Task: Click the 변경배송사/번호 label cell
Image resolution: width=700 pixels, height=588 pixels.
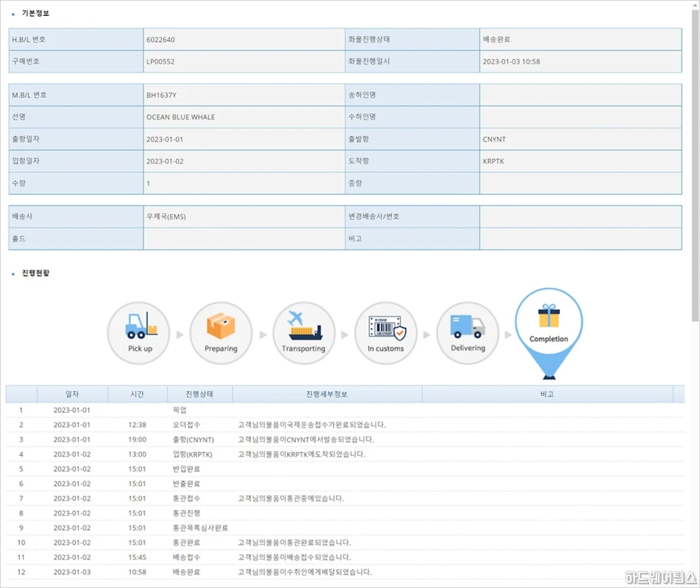Action: [x=412, y=217]
